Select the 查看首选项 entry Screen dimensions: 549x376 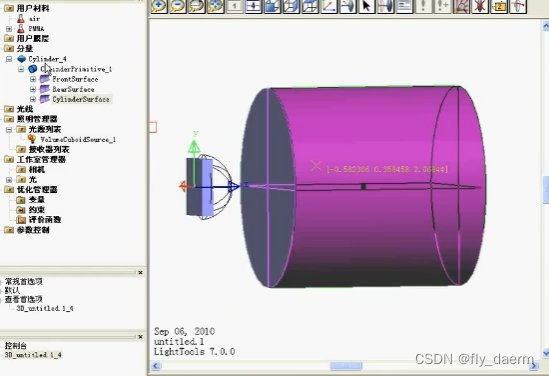point(23,299)
